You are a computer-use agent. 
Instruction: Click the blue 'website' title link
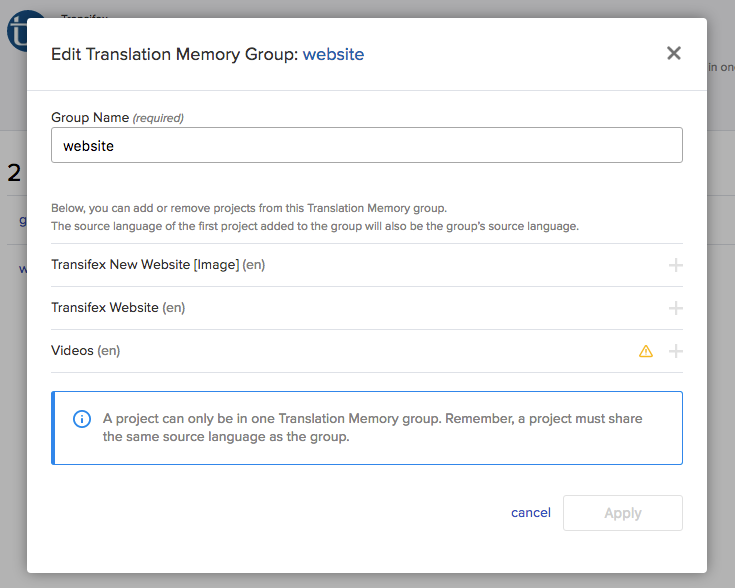tap(333, 54)
